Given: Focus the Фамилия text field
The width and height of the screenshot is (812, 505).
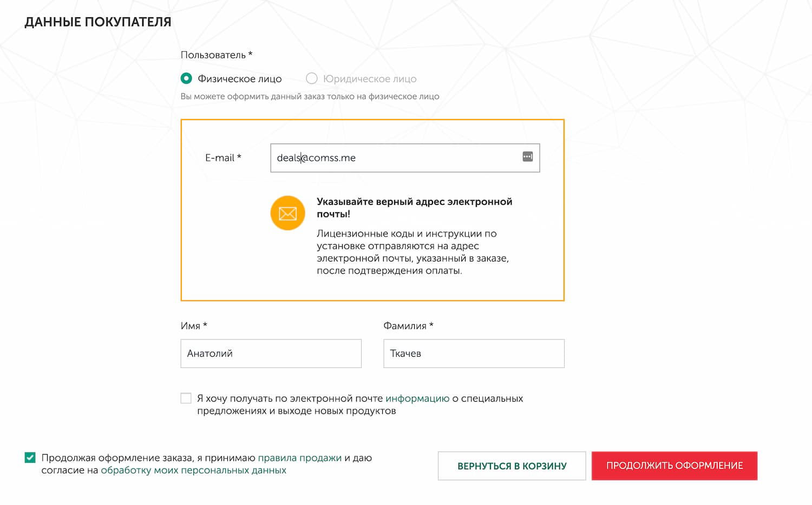Looking at the screenshot, I should pyautogui.click(x=474, y=353).
